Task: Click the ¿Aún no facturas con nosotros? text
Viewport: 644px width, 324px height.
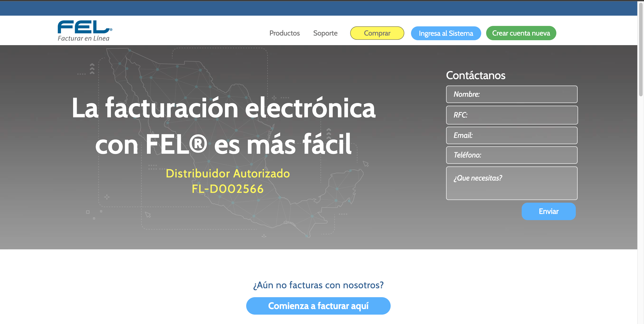Action: (318, 285)
